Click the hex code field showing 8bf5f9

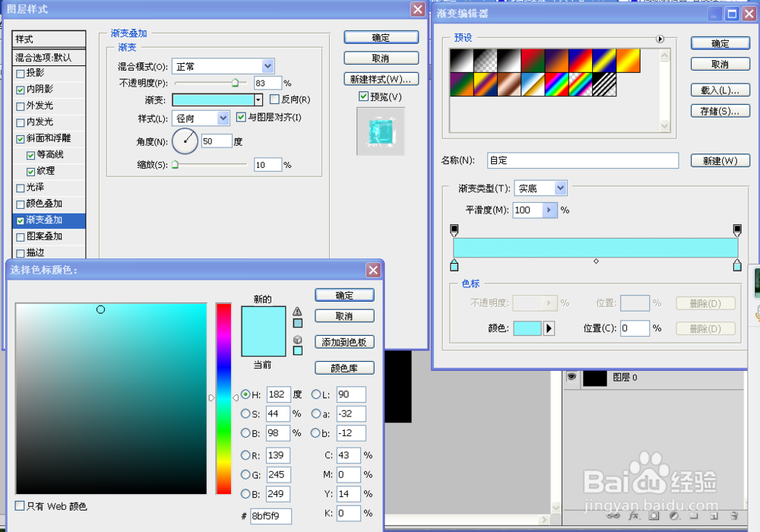click(270, 516)
